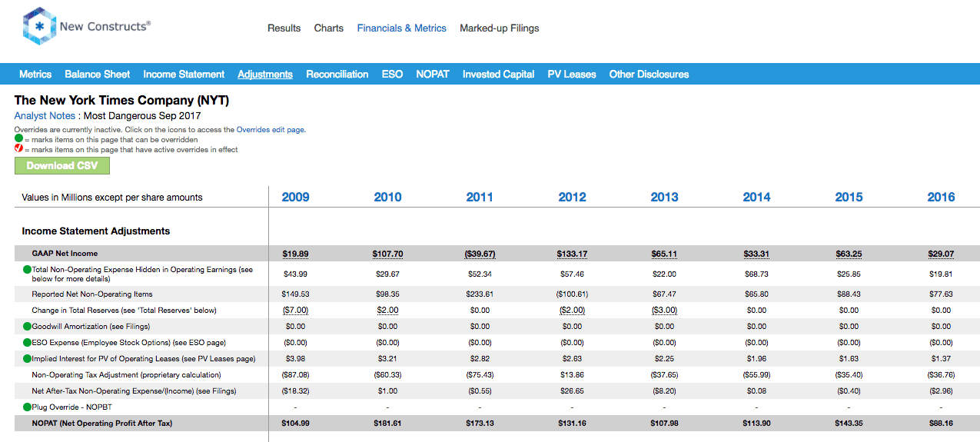The width and height of the screenshot is (980, 442).
Task: Click the 2010 column header
Action: [x=388, y=198]
